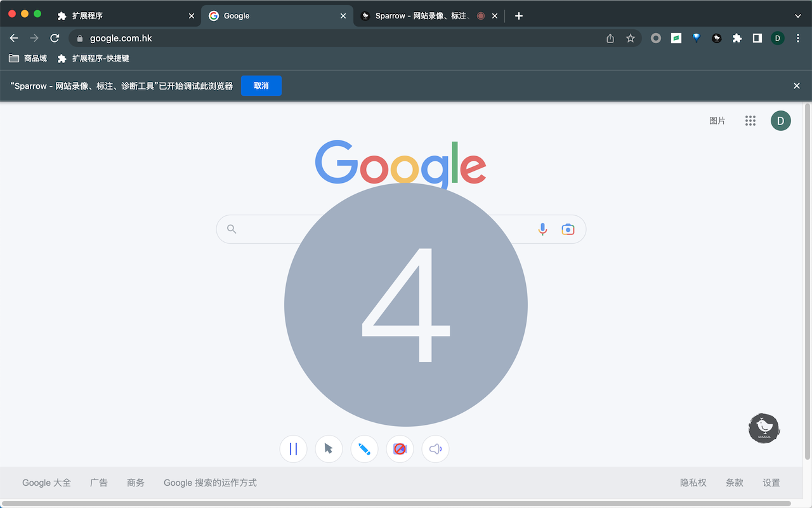This screenshot has width=812, height=508.
Task: Bookmark this page with the star icon
Action: (x=631, y=38)
